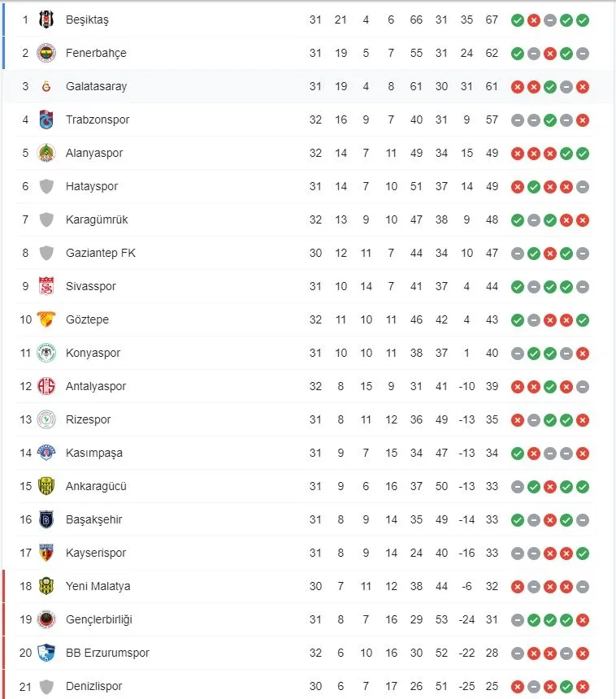Select the Gençlerbirliği team logo

46,619
